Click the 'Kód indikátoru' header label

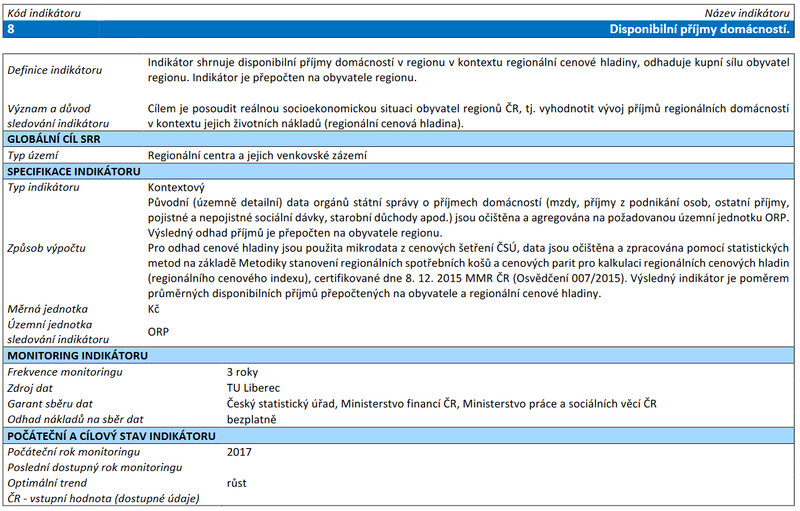coord(44,13)
